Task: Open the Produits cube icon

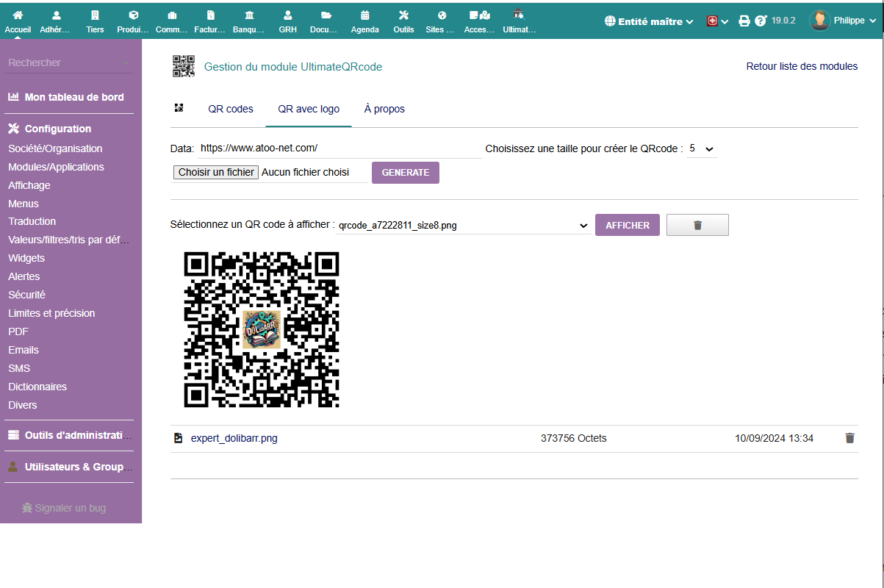Action: click(133, 15)
